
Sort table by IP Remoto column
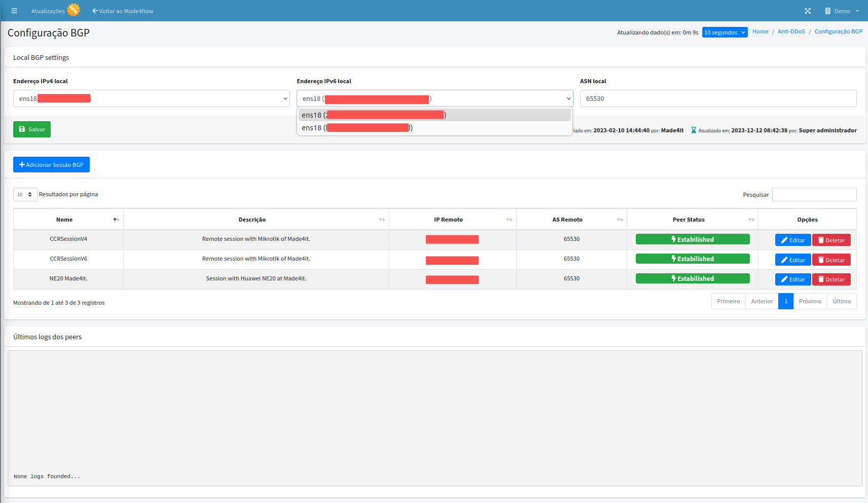point(452,220)
